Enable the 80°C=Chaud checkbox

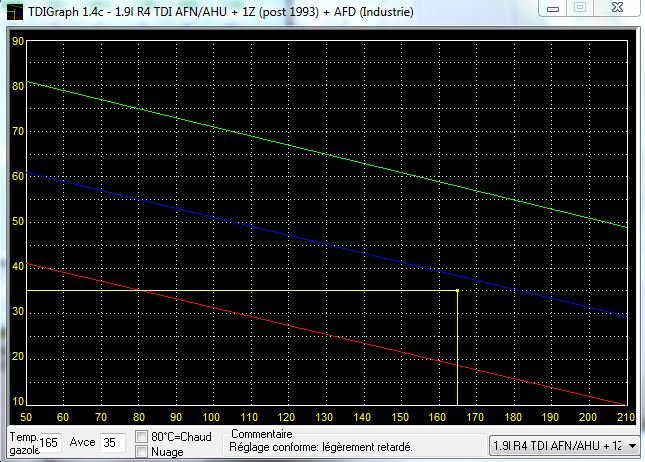tap(142, 436)
